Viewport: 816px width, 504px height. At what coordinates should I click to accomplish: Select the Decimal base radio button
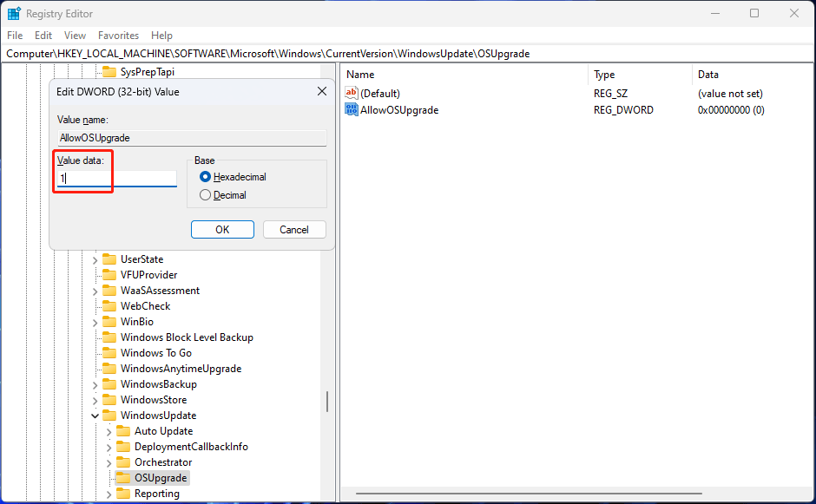tap(205, 194)
